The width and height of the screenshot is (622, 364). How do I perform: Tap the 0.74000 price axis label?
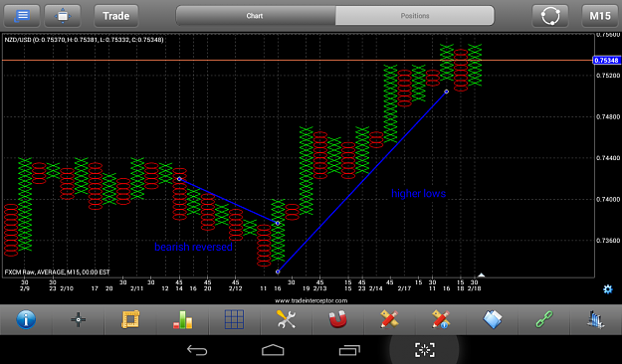(x=608, y=200)
